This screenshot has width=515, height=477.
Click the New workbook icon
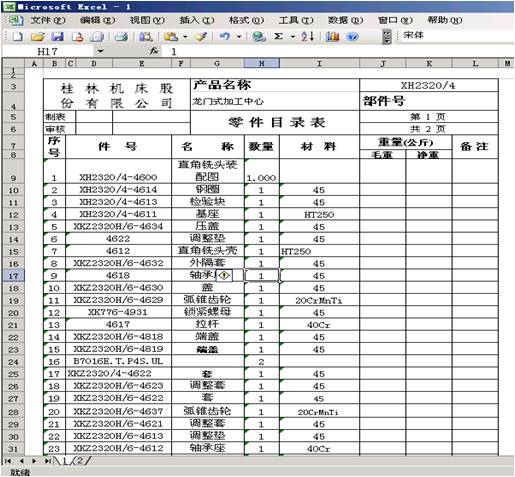pos(18,36)
